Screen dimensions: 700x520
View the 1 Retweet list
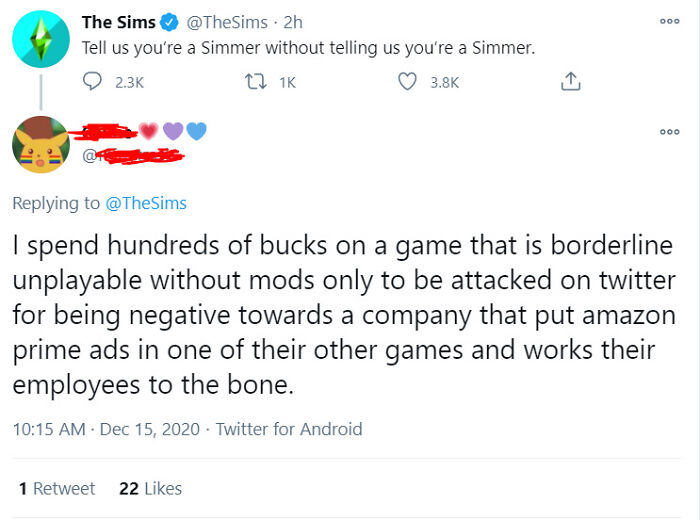57,488
